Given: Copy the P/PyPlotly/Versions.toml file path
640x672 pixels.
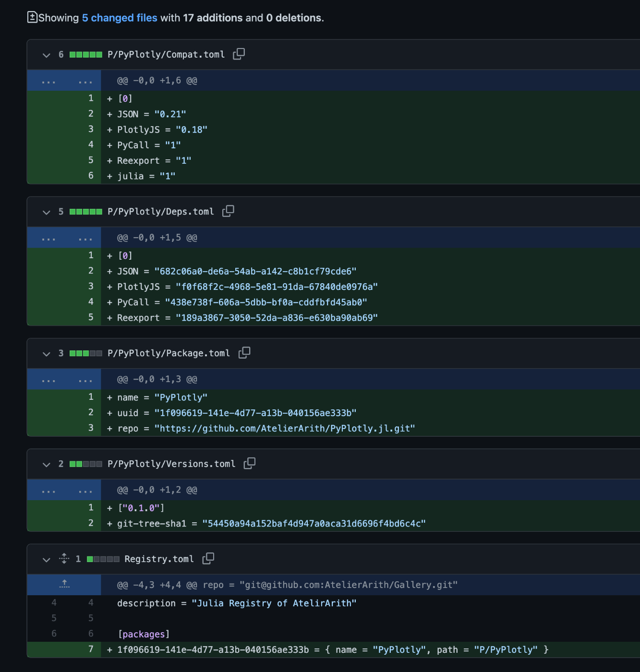Looking at the screenshot, I should 250,464.
